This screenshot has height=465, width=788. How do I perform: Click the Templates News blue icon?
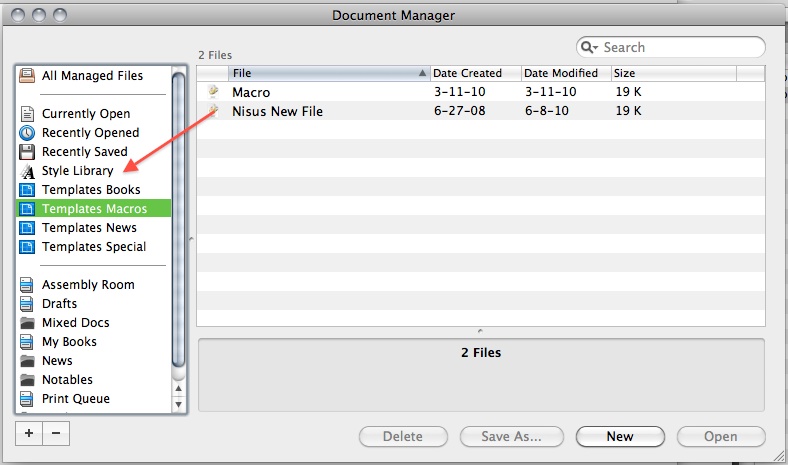27,228
